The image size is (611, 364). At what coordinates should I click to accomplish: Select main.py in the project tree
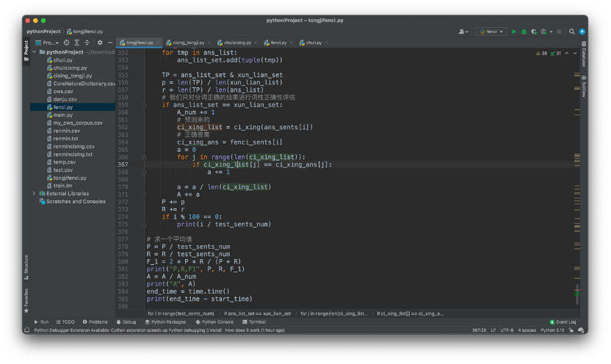[x=62, y=114]
